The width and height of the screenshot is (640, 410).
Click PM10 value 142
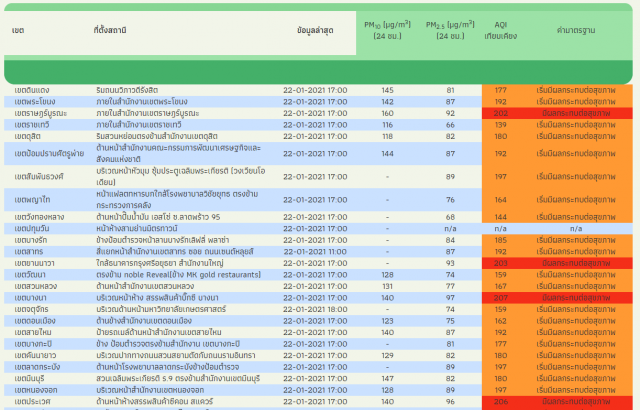click(387, 102)
